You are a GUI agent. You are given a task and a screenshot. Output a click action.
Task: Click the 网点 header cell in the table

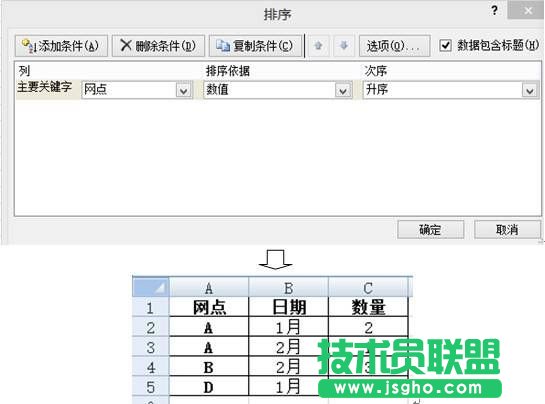(x=209, y=307)
